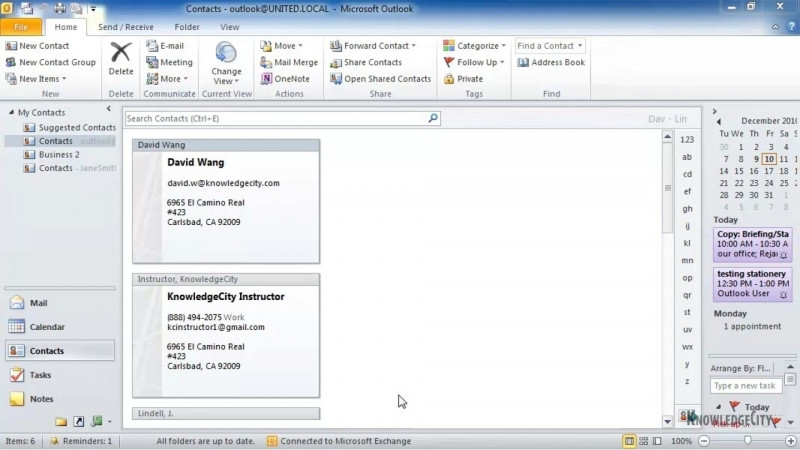
Task: Collapse the My Contacts group
Action: (11, 112)
